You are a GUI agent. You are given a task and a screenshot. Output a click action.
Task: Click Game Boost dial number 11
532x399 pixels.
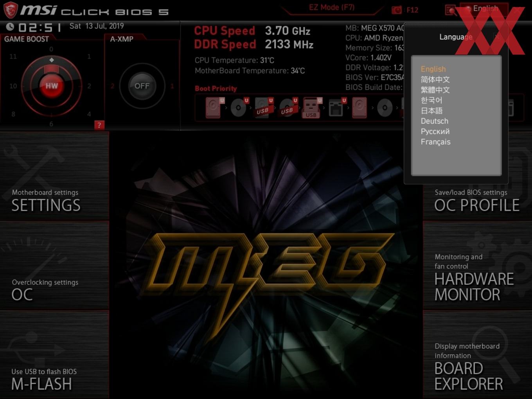[x=13, y=57]
